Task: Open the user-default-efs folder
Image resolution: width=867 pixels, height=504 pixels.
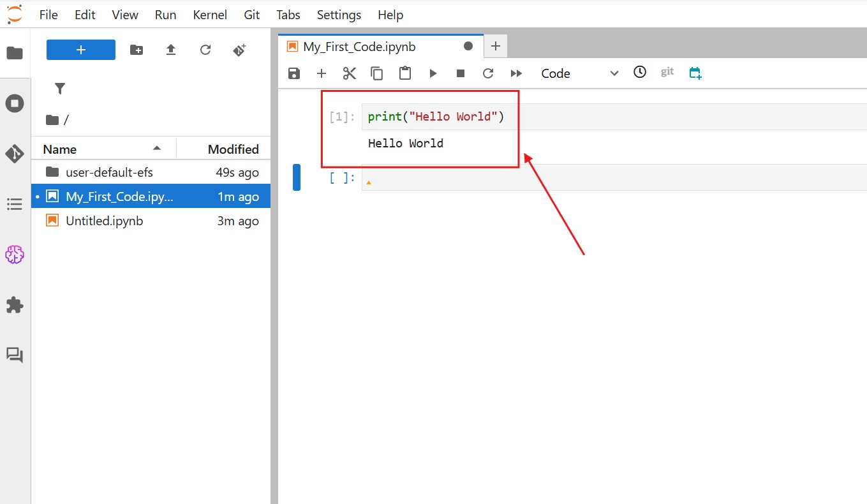Action: click(x=109, y=172)
